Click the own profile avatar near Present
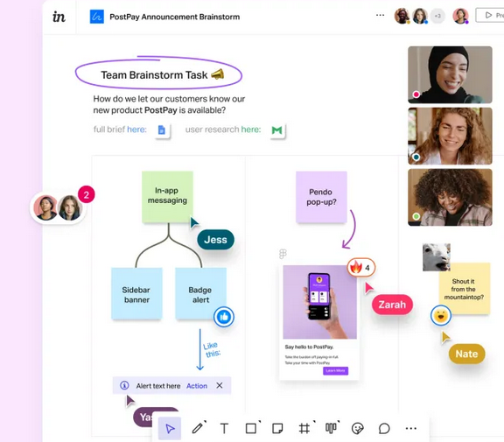The image size is (504, 442). tap(460, 16)
